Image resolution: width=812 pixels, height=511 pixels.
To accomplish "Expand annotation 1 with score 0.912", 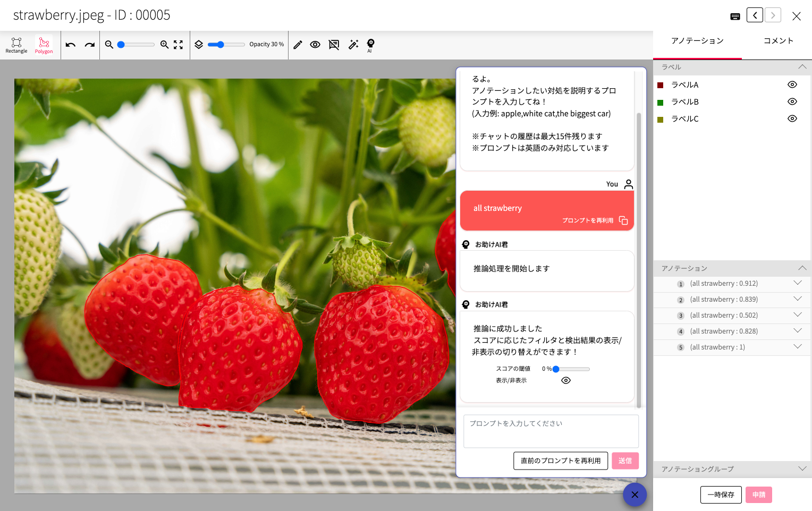I will pos(797,283).
